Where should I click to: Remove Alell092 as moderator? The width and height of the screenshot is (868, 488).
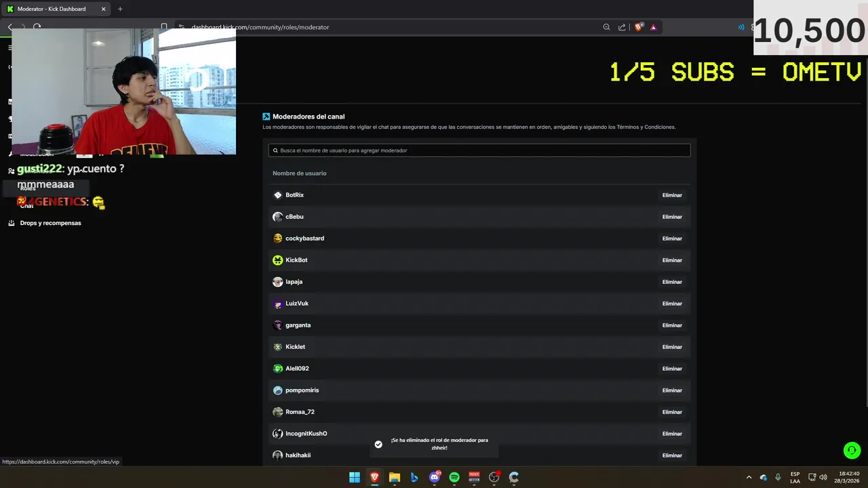(672, 369)
